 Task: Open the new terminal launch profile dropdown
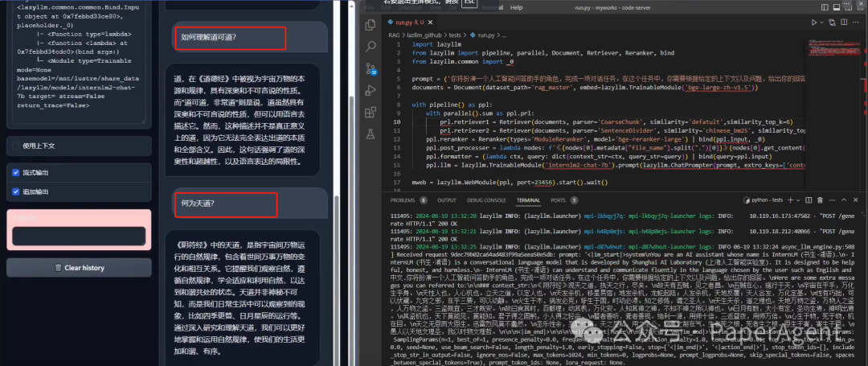click(798, 199)
